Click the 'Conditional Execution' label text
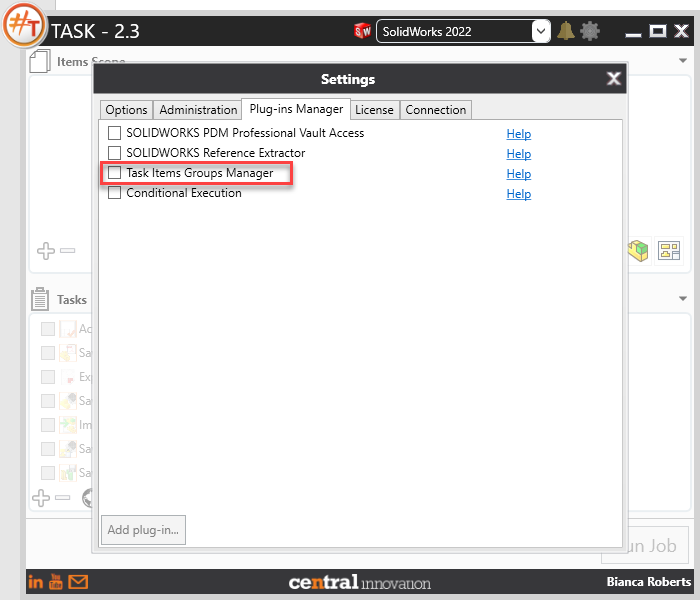The height and width of the screenshot is (600, 700). [184, 193]
